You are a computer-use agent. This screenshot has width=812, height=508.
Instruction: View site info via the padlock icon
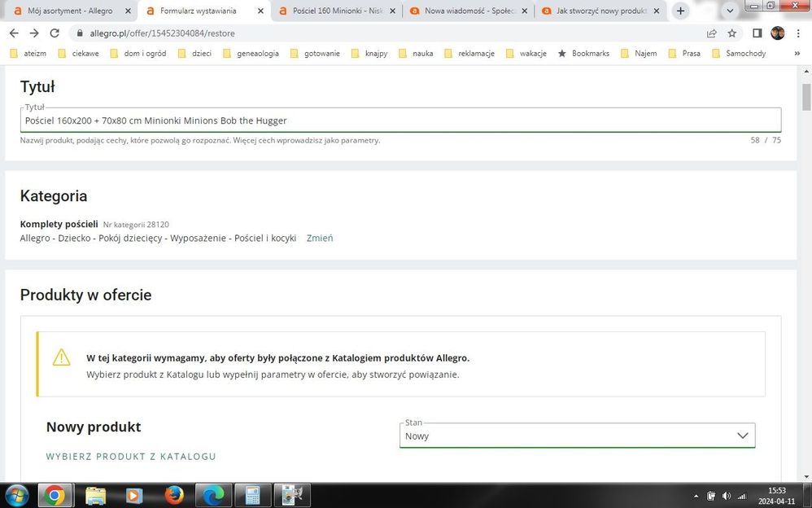(79, 33)
